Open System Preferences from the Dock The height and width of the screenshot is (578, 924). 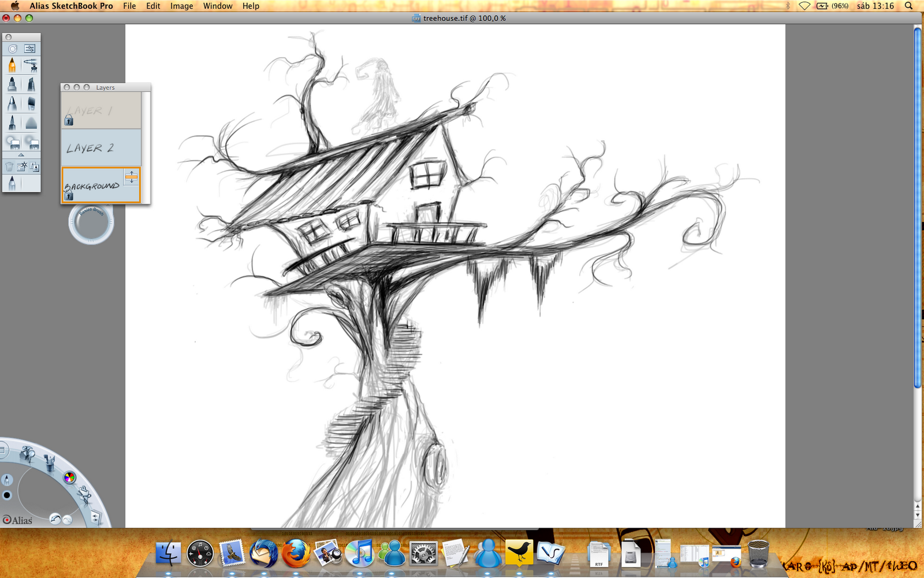point(424,553)
